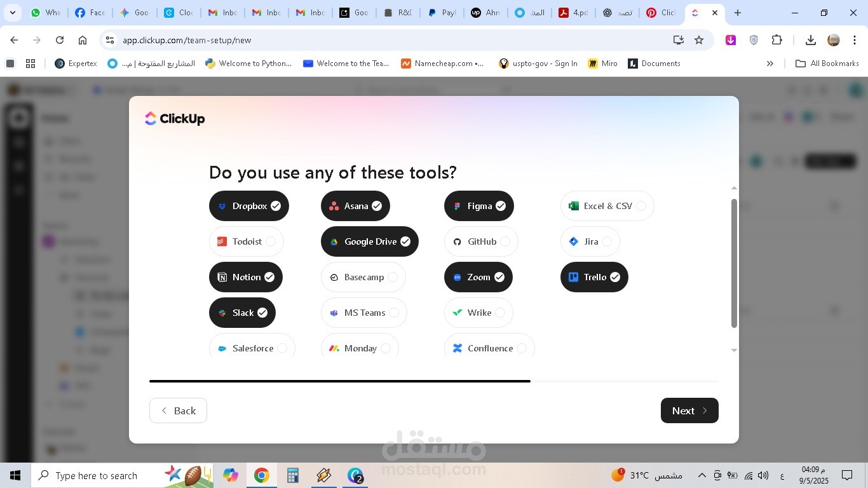
Task: Open the Extensions puzzle icon
Action: point(776,40)
